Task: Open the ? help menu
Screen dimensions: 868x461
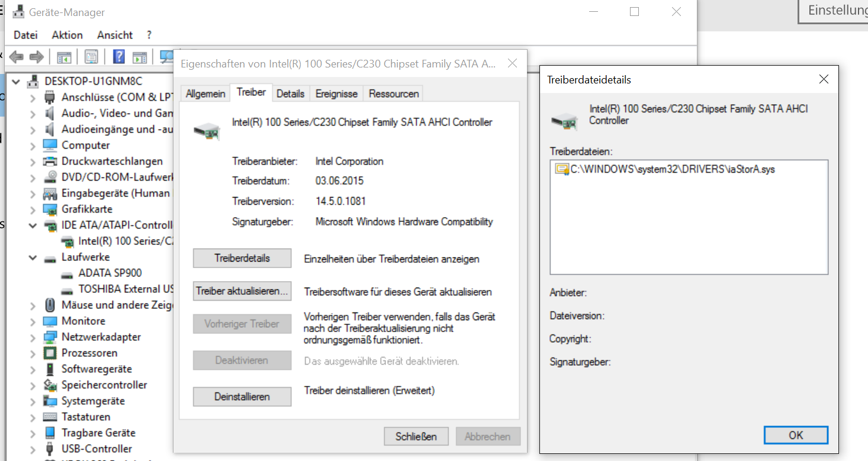Action: tap(149, 35)
